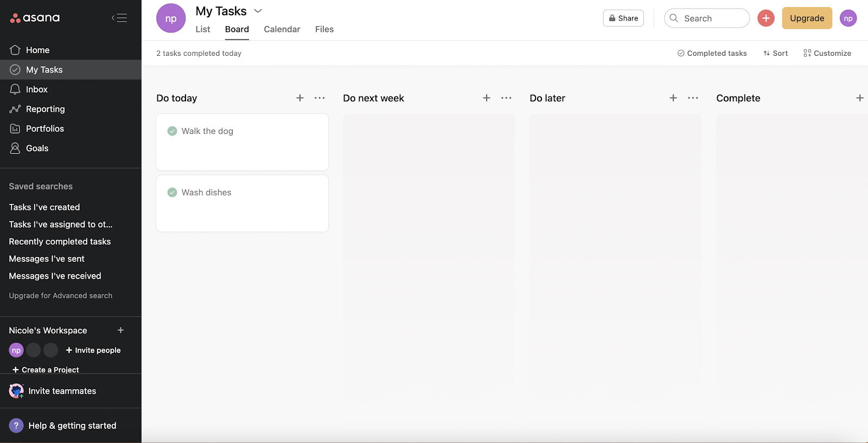This screenshot has height=443, width=868.
Task: Open the Sort options
Action: [775, 53]
